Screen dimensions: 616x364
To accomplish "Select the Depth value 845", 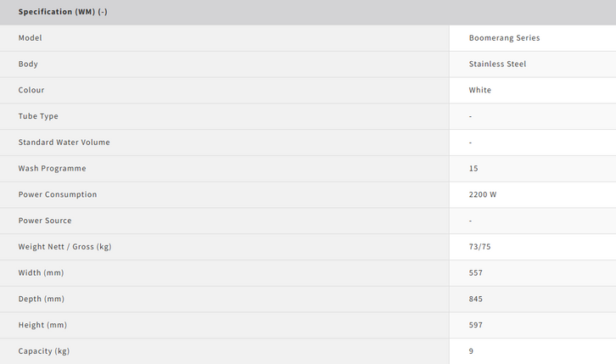I will (x=476, y=299).
